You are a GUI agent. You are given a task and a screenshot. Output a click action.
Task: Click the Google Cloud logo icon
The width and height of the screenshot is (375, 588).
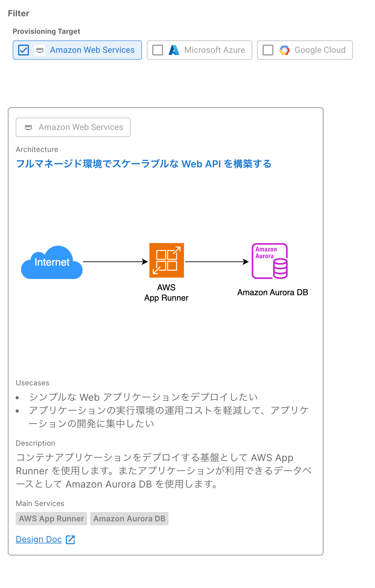284,50
